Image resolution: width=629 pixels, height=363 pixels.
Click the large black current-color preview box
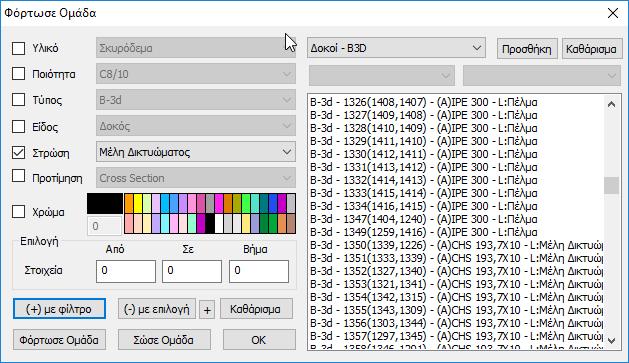(x=105, y=203)
